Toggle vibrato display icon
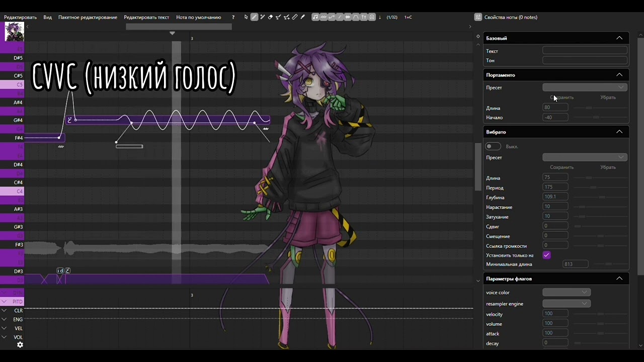This screenshot has height=362, width=644. pyautogui.click(x=324, y=17)
